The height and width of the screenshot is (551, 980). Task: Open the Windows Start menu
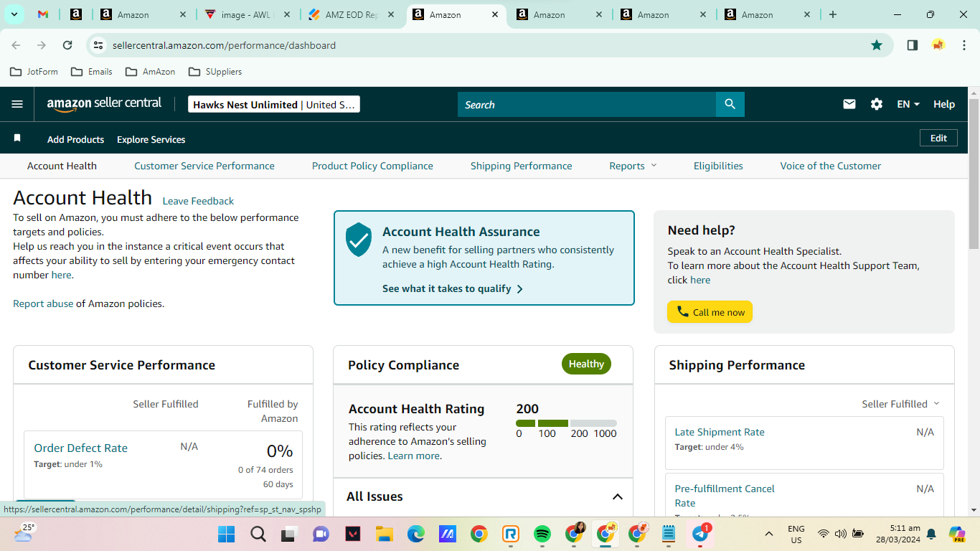[x=226, y=534]
